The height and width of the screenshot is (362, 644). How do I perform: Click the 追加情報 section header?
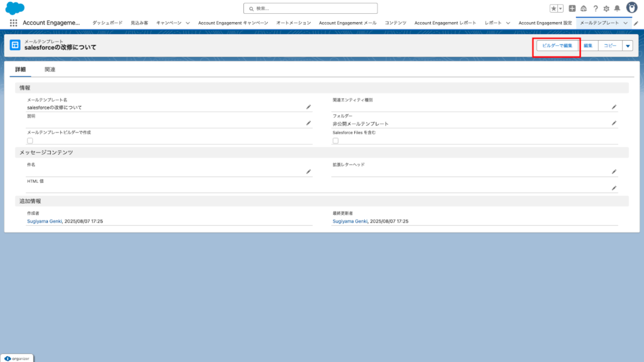pyautogui.click(x=321, y=201)
